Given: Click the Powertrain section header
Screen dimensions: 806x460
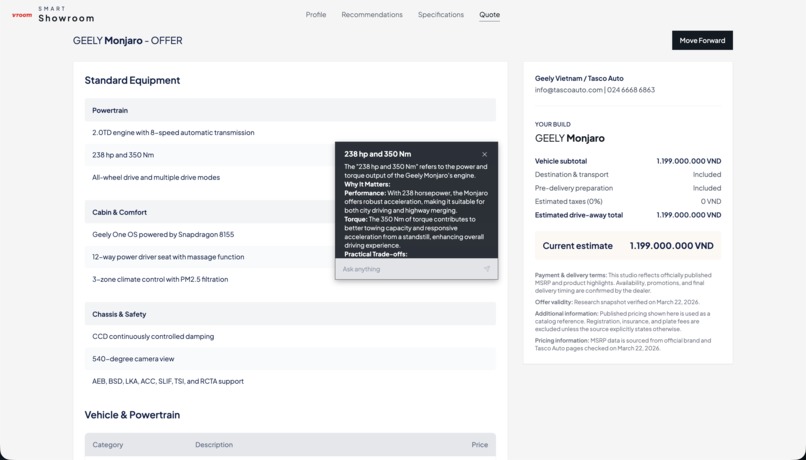Looking at the screenshot, I should click(290, 110).
